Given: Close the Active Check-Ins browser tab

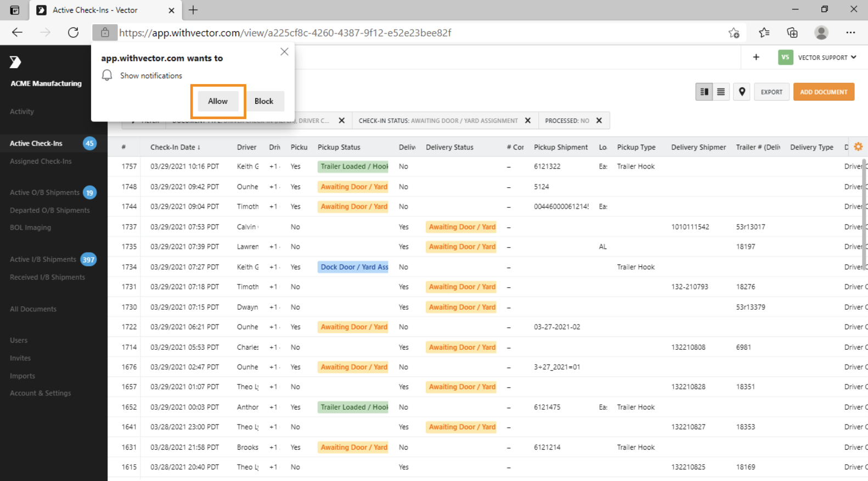Looking at the screenshot, I should [x=171, y=10].
